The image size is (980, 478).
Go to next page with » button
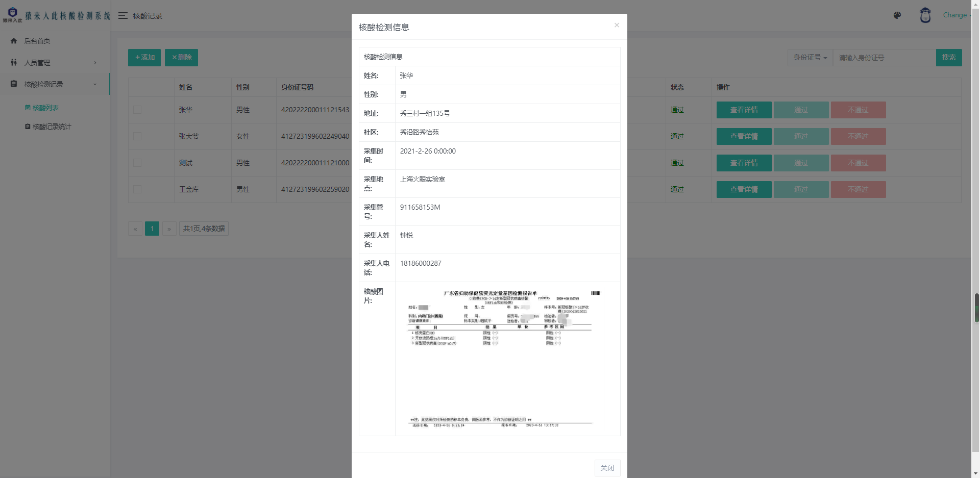coord(169,229)
